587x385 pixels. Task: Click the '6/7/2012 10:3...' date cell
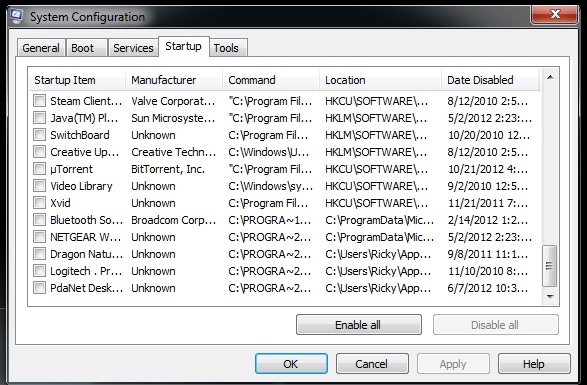(x=488, y=288)
